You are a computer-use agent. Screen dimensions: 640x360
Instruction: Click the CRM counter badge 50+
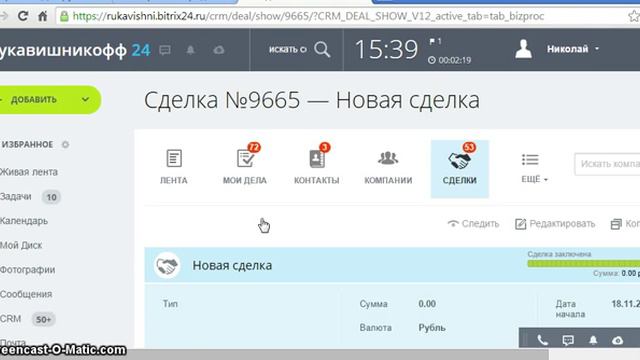44,319
